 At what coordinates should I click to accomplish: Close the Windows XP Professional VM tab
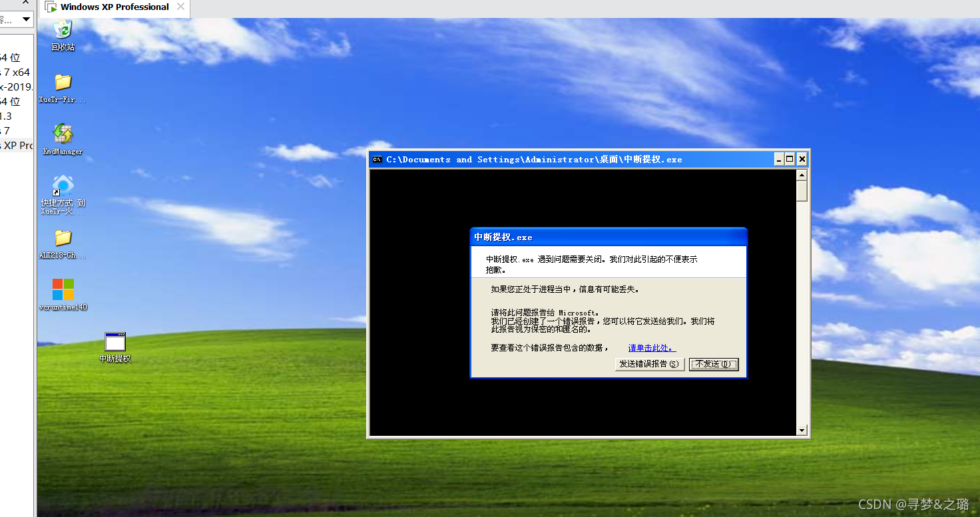tap(181, 7)
